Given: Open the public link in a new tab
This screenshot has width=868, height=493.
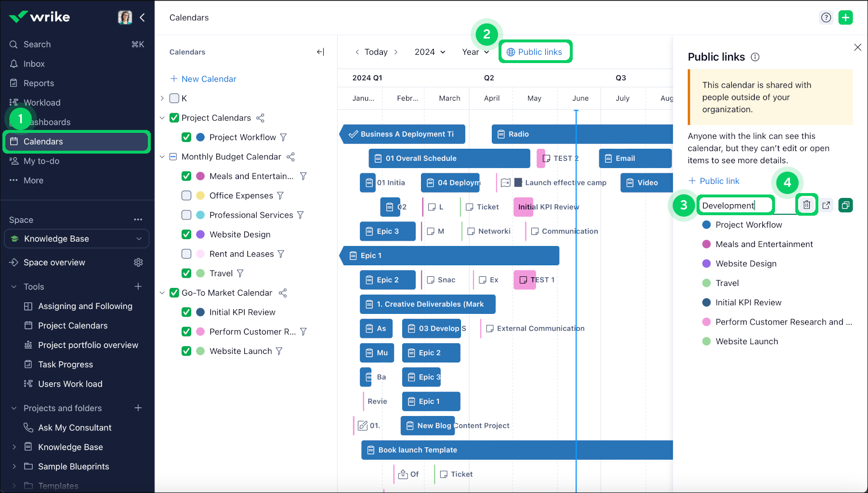Looking at the screenshot, I should (827, 205).
